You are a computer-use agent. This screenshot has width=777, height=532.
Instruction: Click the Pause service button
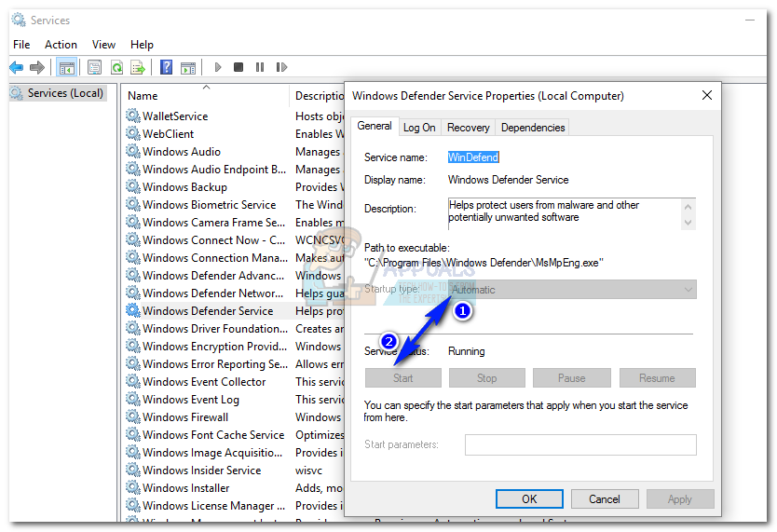click(x=571, y=378)
